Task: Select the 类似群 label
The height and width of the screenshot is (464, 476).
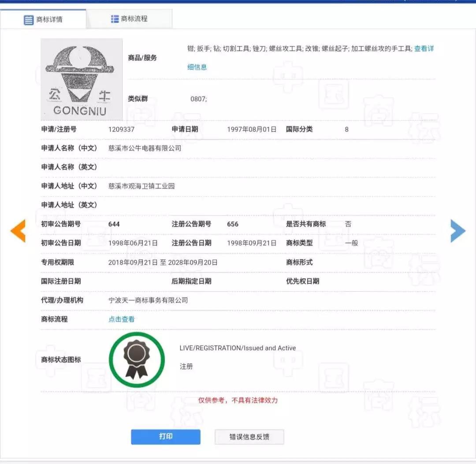Action: pyautogui.click(x=138, y=99)
